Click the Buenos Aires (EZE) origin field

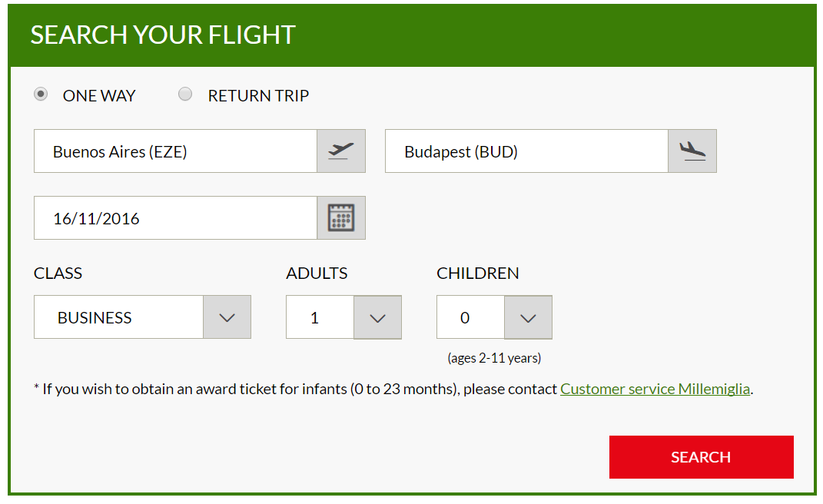[x=175, y=151]
